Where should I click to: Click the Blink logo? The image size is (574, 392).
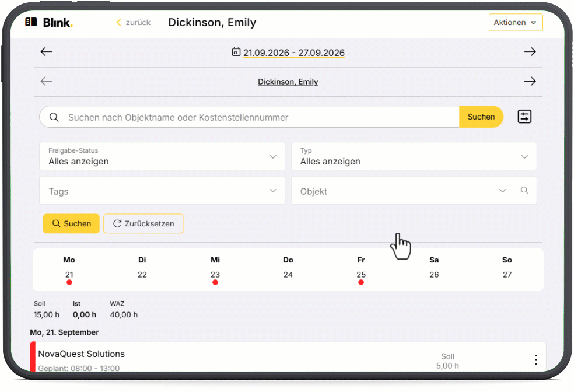coord(49,23)
